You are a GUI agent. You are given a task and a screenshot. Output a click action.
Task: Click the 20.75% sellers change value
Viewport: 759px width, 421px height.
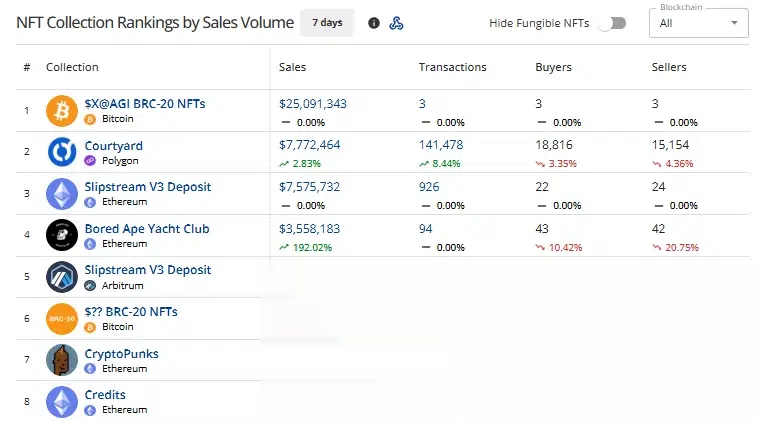click(682, 248)
